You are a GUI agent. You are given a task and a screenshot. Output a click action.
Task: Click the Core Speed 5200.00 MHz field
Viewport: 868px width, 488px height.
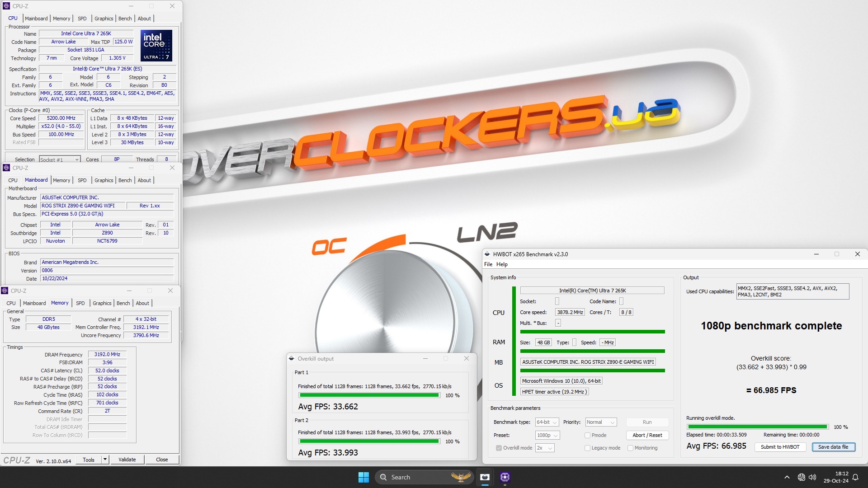(x=61, y=118)
